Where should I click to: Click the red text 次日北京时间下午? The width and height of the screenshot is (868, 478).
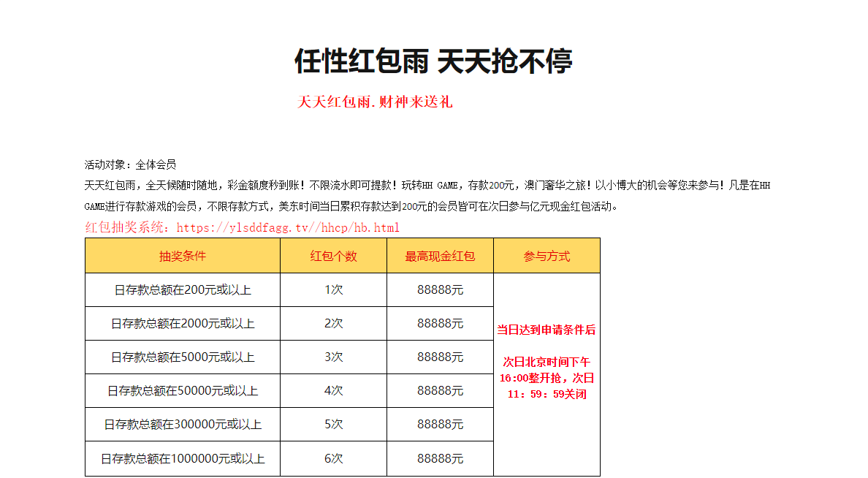click(x=547, y=363)
